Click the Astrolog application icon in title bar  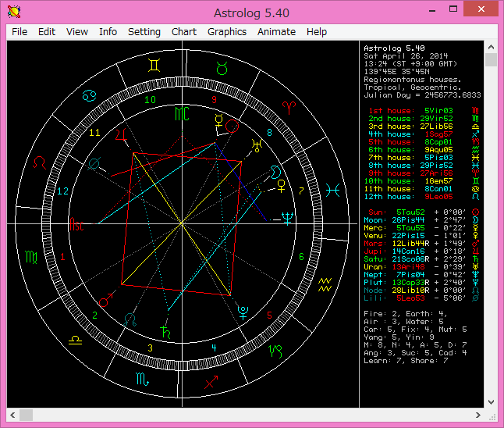[x=14, y=12]
